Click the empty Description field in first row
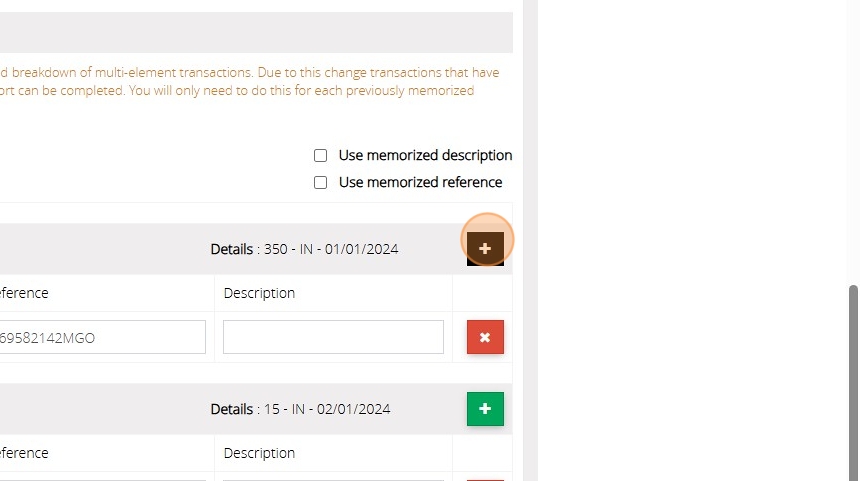Image resolution: width=860 pixels, height=481 pixels. 333,338
